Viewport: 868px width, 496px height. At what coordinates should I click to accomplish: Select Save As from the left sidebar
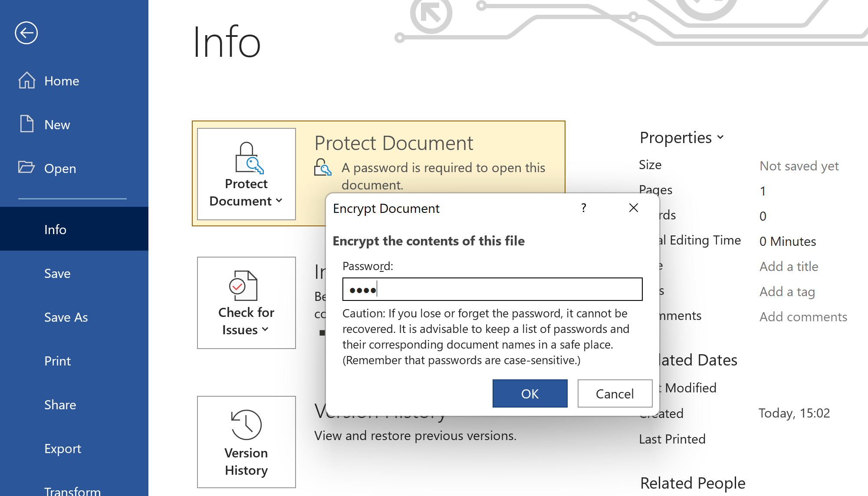point(66,316)
